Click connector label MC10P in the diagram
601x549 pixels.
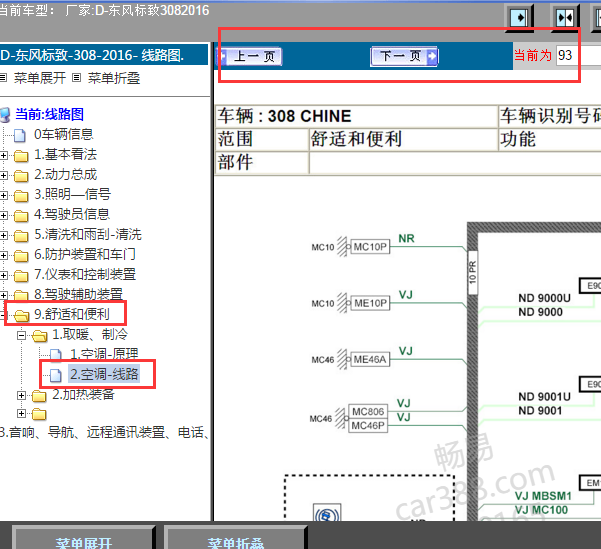[370, 247]
